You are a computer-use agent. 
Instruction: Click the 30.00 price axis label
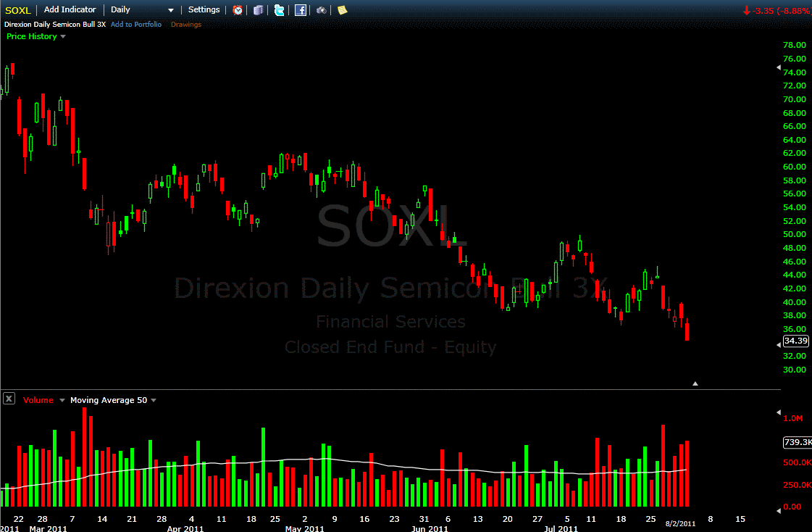(x=795, y=370)
